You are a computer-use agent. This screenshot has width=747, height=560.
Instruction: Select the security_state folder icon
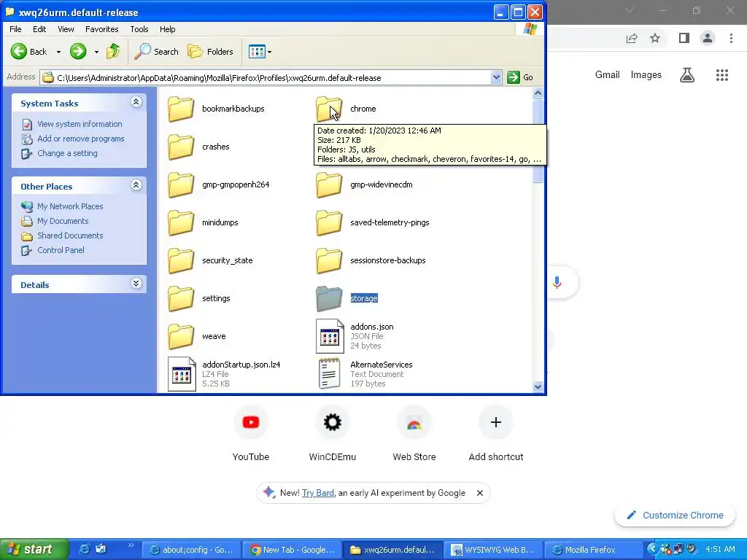coord(181,260)
